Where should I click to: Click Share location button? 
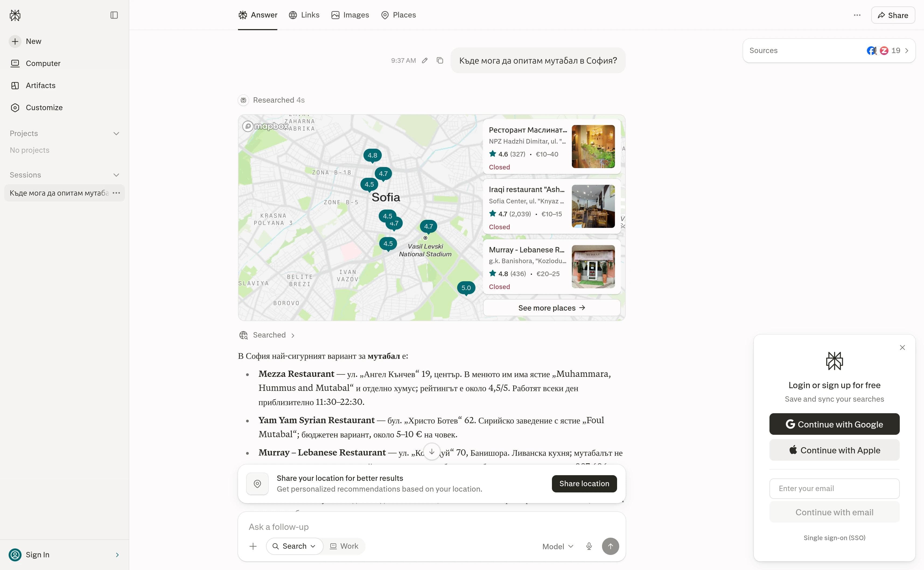[x=584, y=484]
